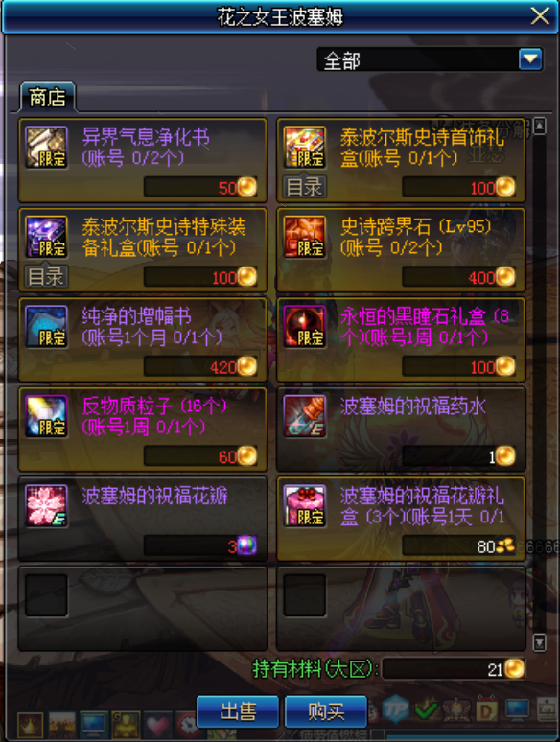The image size is (560, 742).
Task: Choose the 史诗跨界石 (Lv95) item icon
Action: (305, 237)
